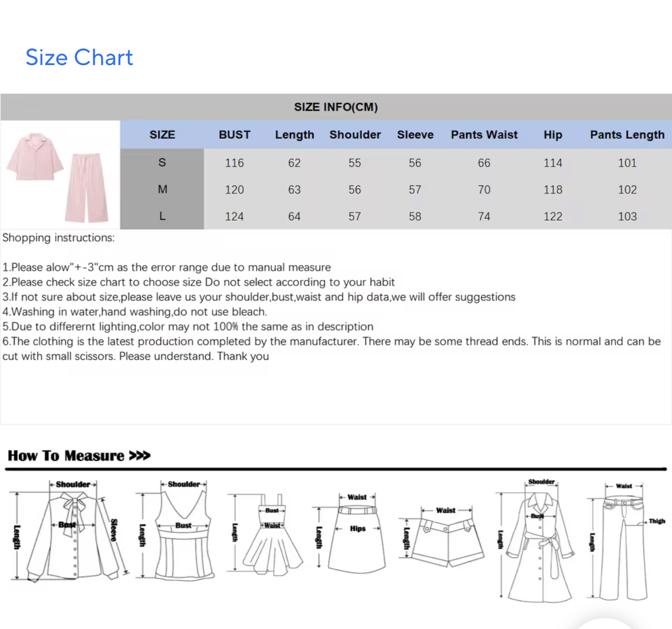The image size is (672, 629).
Task: Click the size L row label
Action: (162, 216)
